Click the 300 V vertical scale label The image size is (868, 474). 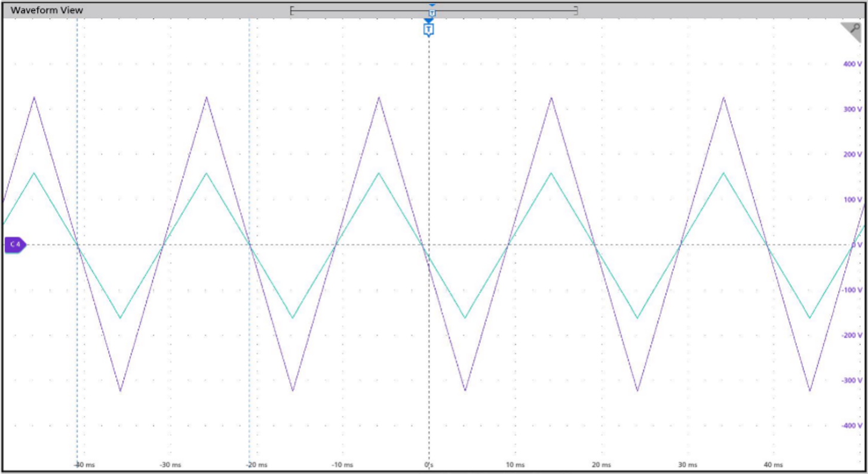pos(852,109)
